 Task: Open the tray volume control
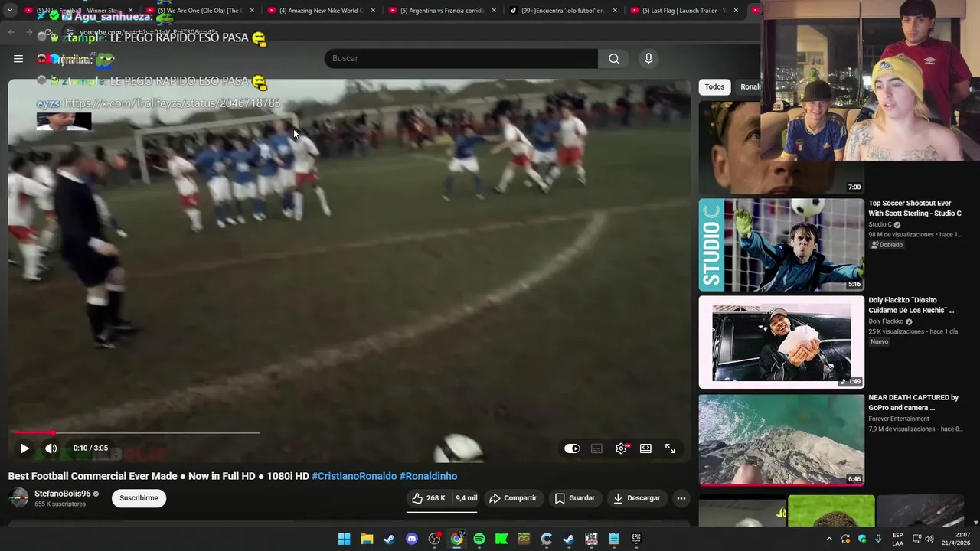pyautogui.click(x=929, y=539)
